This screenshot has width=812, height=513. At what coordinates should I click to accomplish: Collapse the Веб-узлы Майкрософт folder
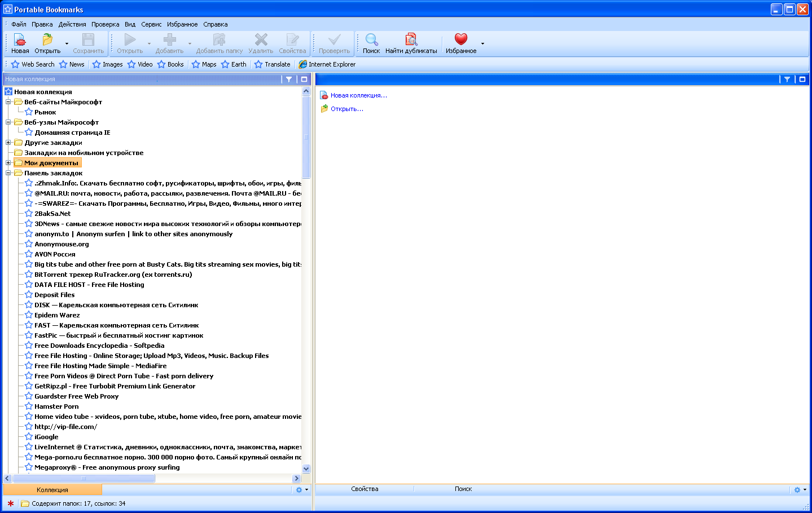tap(8, 122)
